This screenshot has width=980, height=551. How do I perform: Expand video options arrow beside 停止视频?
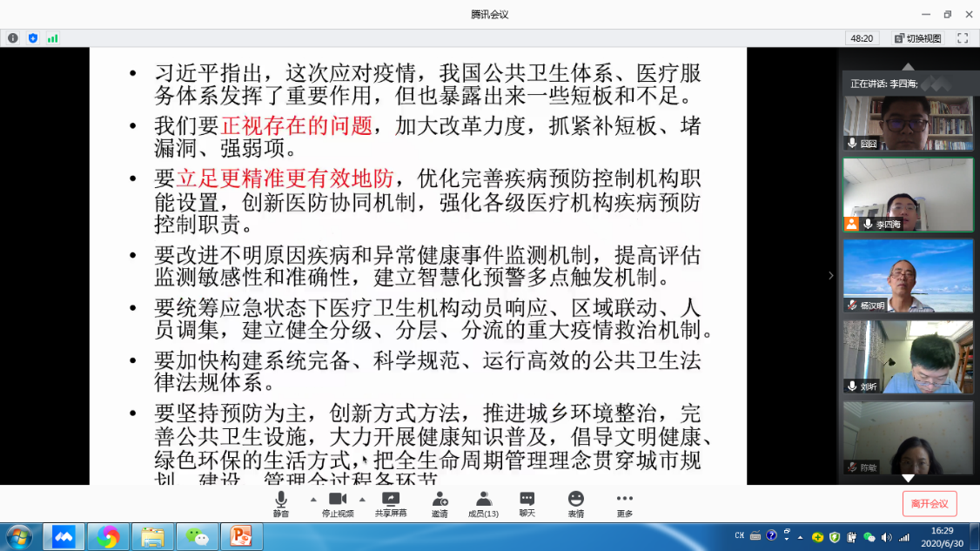click(362, 500)
